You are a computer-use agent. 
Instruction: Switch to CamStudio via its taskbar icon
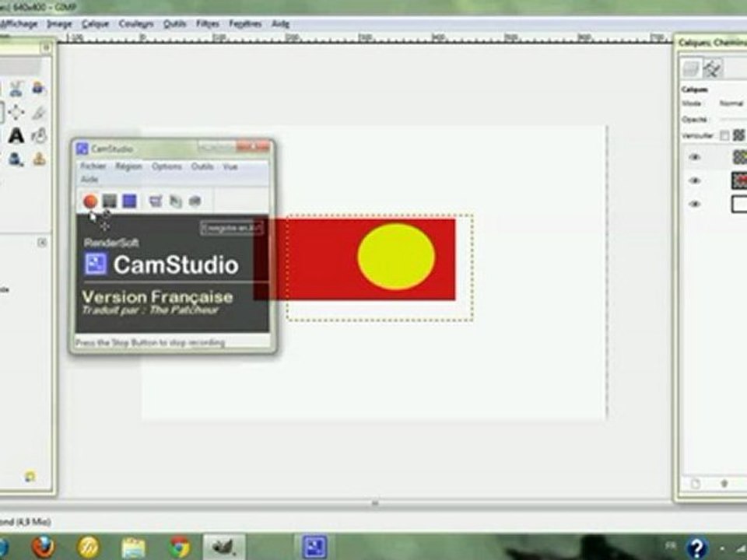315,547
